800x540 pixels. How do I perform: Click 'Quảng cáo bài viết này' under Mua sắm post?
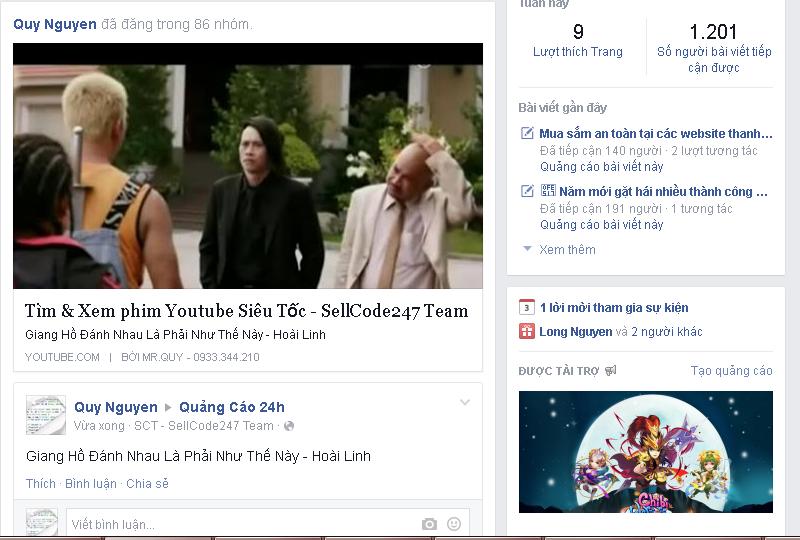(602, 166)
